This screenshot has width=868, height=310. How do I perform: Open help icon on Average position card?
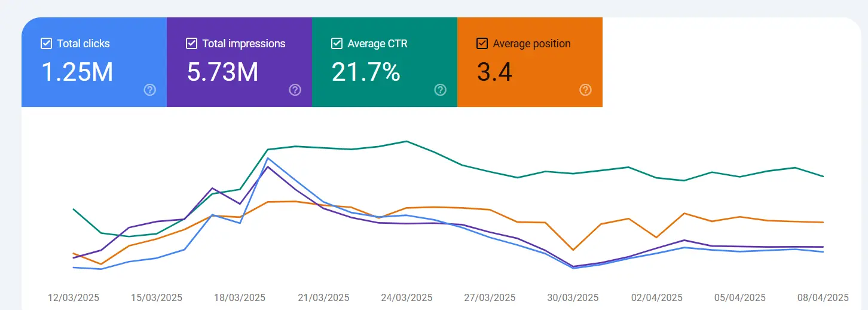click(x=585, y=90)
